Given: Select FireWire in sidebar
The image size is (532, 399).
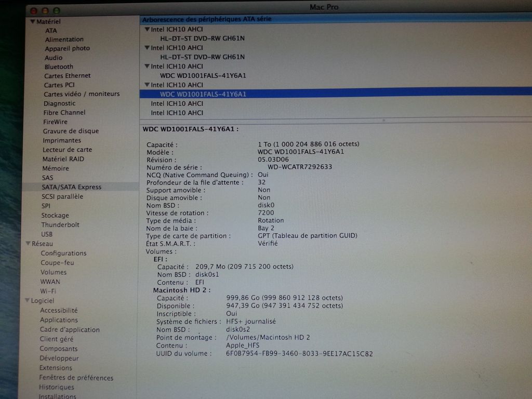Looking at the screenshot, I should click(55, 122).
